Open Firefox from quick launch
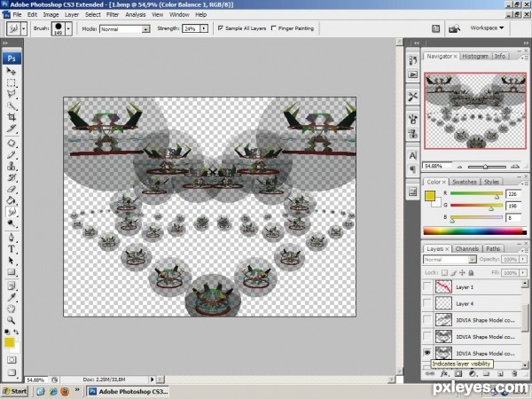 click(65, 391)
